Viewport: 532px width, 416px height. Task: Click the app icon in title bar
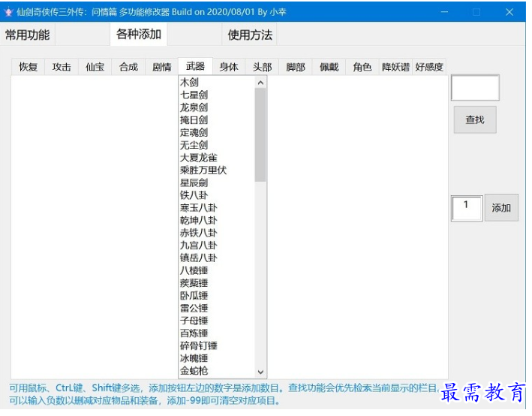(8, 12)
